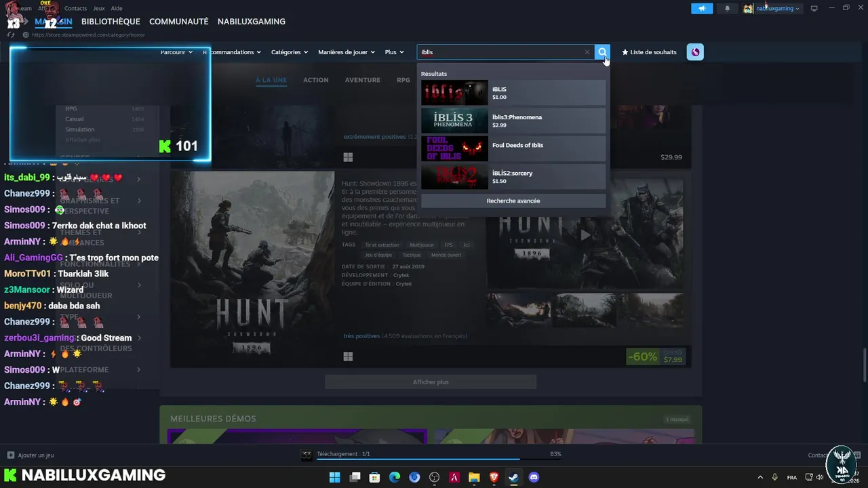Viewport: 868px width, 488px height.
Task: Play the Hunt Showdown trailer video
Action: (585, 235)
